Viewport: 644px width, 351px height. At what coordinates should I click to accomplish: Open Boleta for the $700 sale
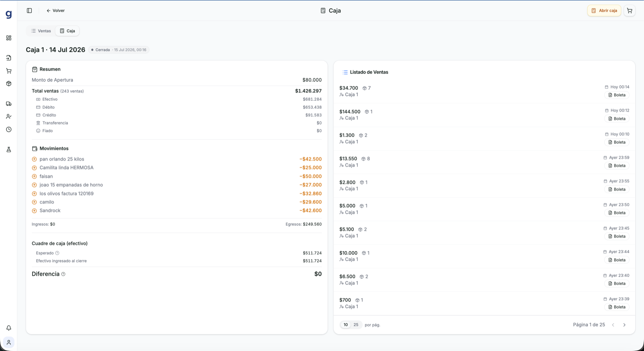(x=617, y=307)
